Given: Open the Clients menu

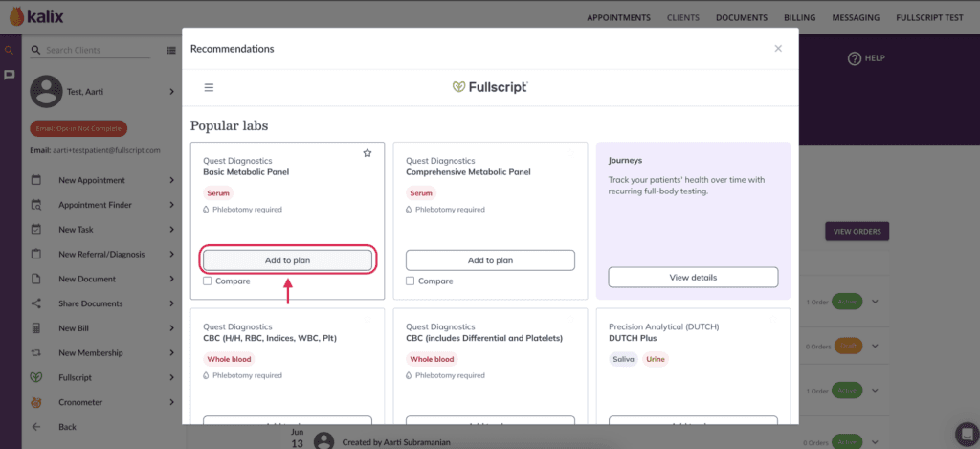Looking at the screenshot, I should pyautogui.click(x=683, y=17).
